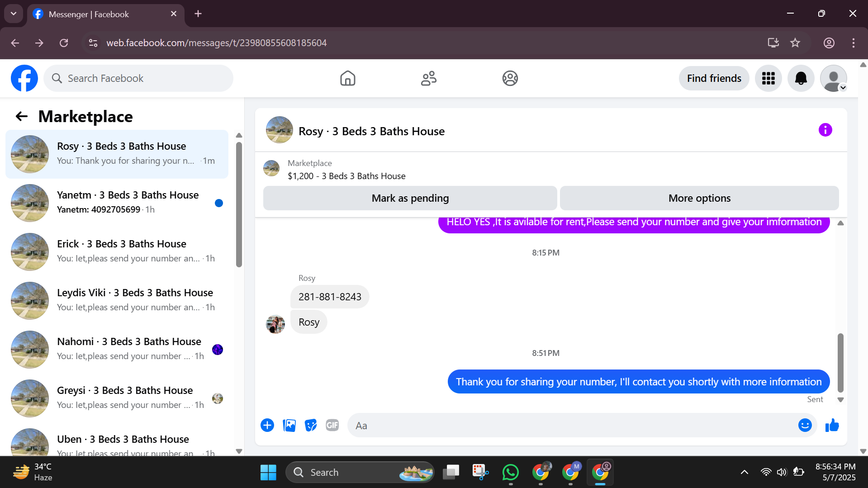This screenshot has height=488, width=868.
Task: Click the install app icon in address bar
Action: coord(773,43)
